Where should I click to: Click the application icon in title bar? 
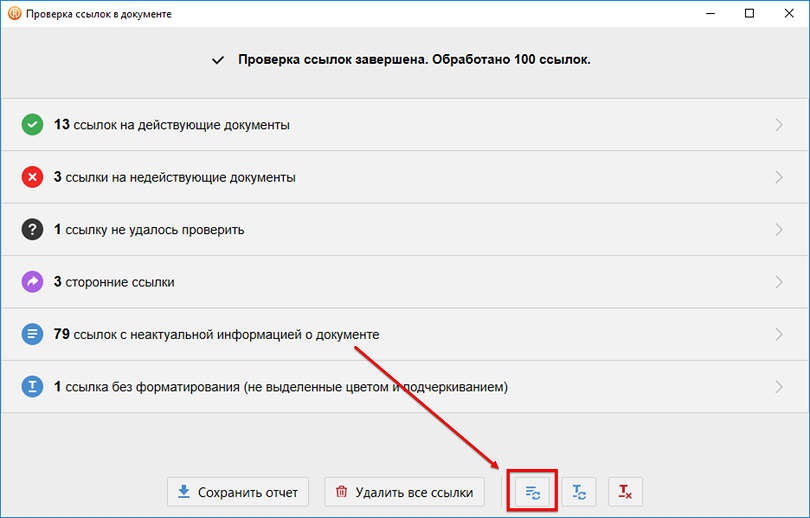pyautogui.click(x=14, y=14)
